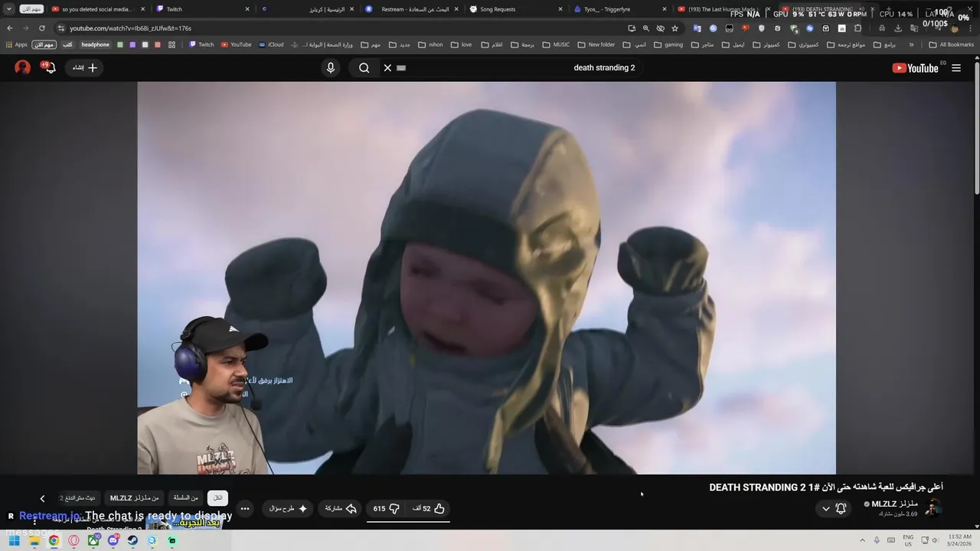Reload the page with the refresh icon
980x551 pixels.
(42, 28)
